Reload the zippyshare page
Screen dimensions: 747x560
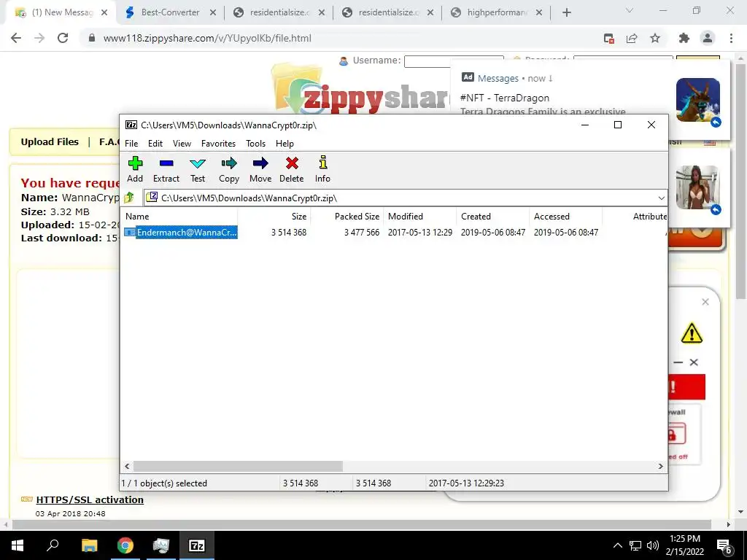pyautogui.click(x=63, y=38)
